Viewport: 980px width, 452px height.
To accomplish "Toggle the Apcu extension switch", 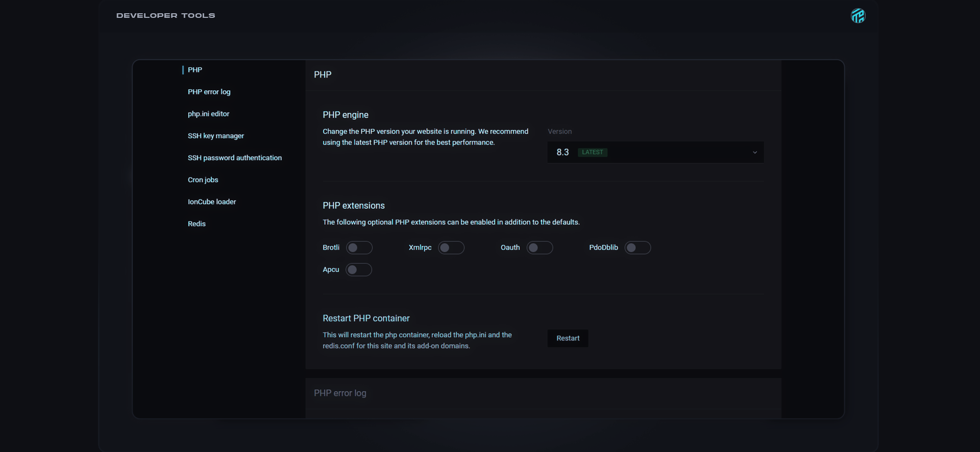I will (x=358, y=270).
